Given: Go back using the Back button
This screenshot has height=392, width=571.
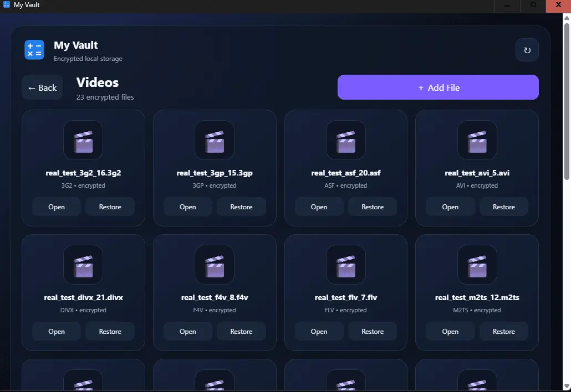Looking at the screenshot, I should click(42, 87).
